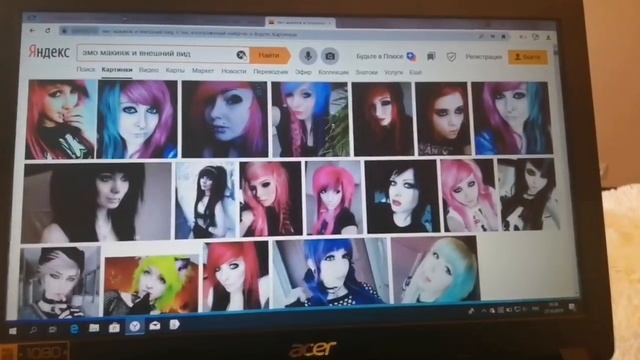Open the notification center in the tray

tap(572, 308)
